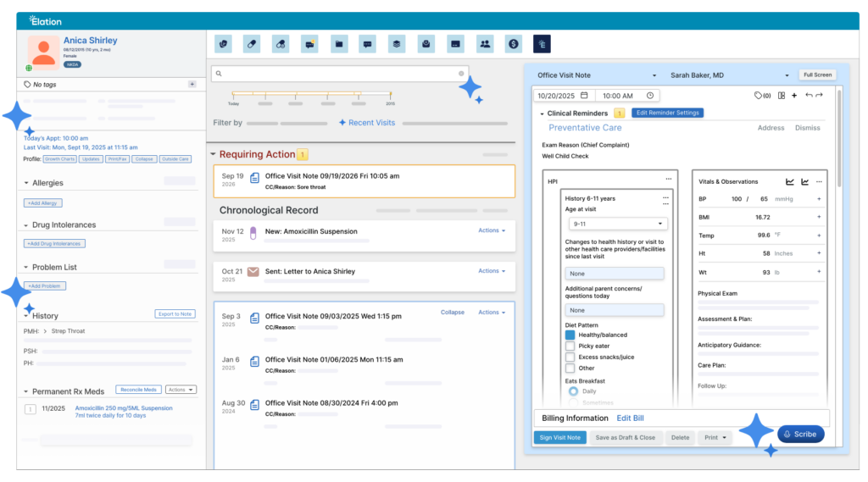Open the dollar sign billing icon

(514, 44)
